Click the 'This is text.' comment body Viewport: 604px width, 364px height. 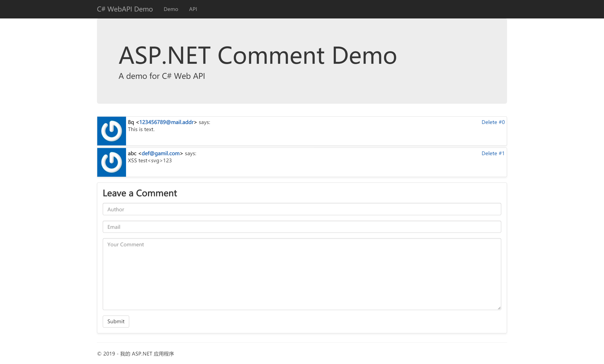[x=141, y=129]
